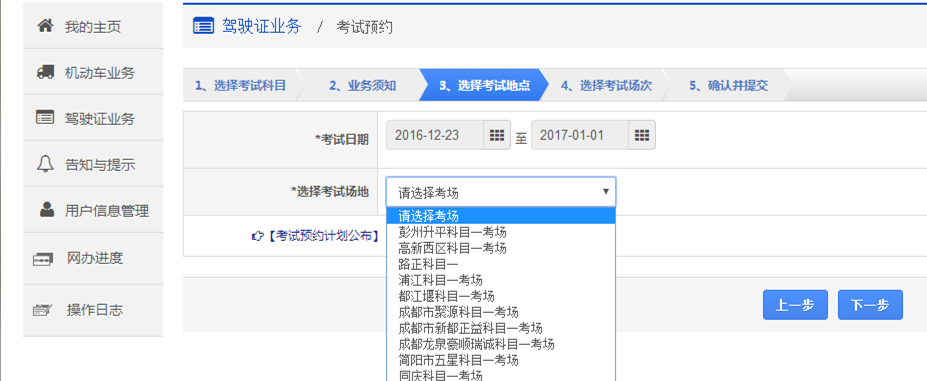The image size is (927, 381).
Task: Go to step 4、选择考试场次
Action: tap(606, 85)
